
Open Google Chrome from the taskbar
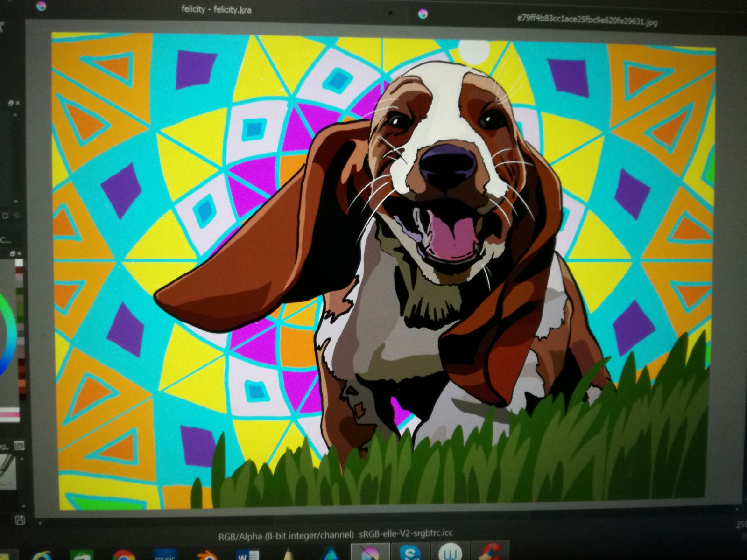pyautogui.click(x=123, y=555)
